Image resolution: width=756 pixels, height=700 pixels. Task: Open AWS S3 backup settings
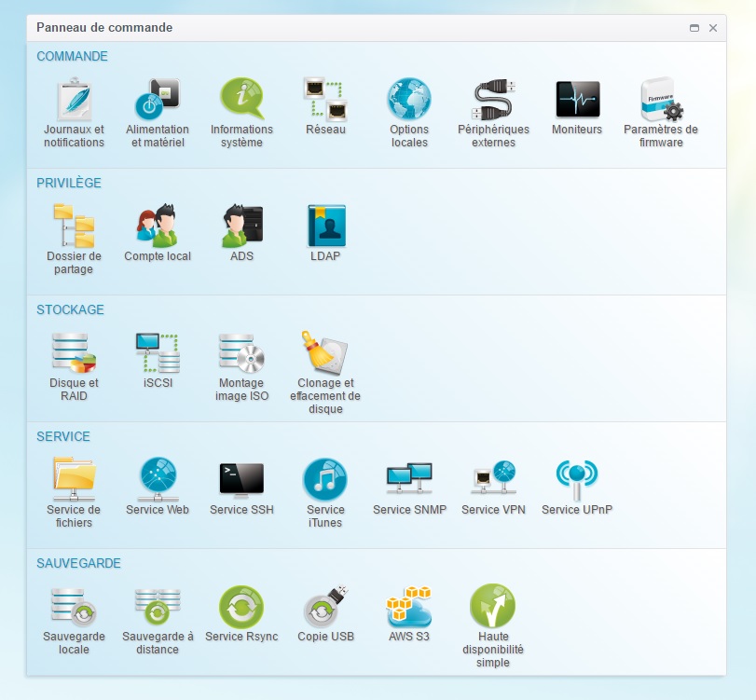coord(409,608)
